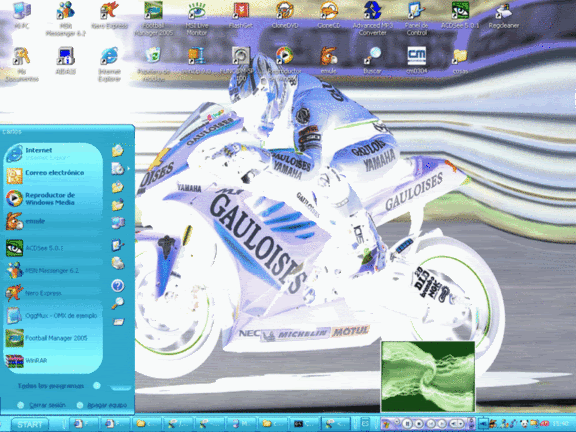
Task: Click ES language indicator on taskbar
Action: pyautogui.click(x=365, y=424)
